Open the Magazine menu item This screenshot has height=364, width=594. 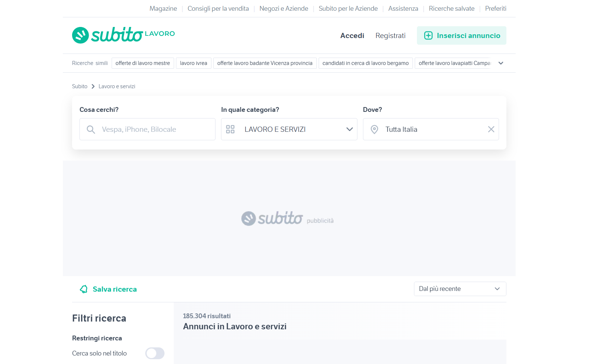point(163,8)
